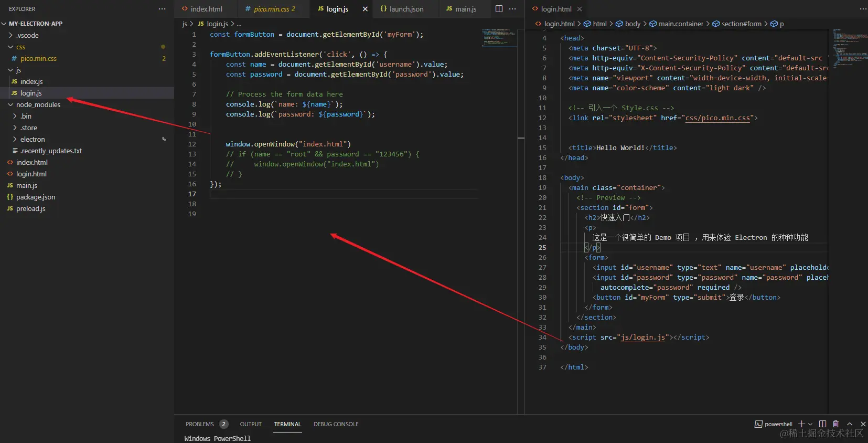
Task: Click the login.js editor minimap
Action: pyautogui.click(x=499, y=38)
